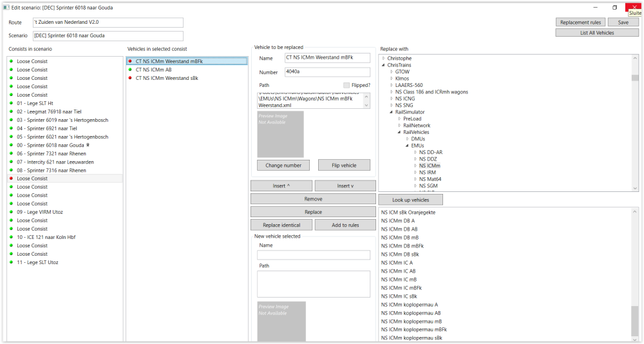
Task: Click green status dot beside ICE 121 naar Koln Hbf
Action: point(12,237)
